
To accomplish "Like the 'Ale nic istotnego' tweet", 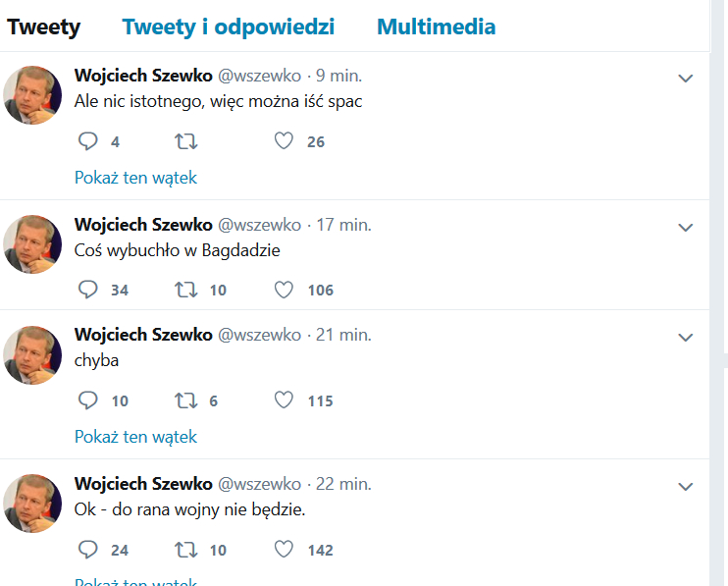I will click(285, 141).
